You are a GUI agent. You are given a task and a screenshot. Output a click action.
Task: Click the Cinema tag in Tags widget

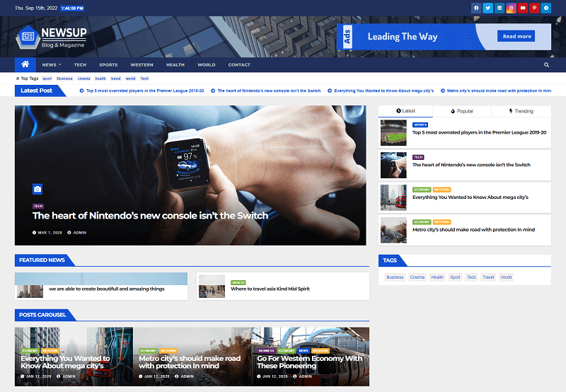pyautogui.click(x=417, y=277)
